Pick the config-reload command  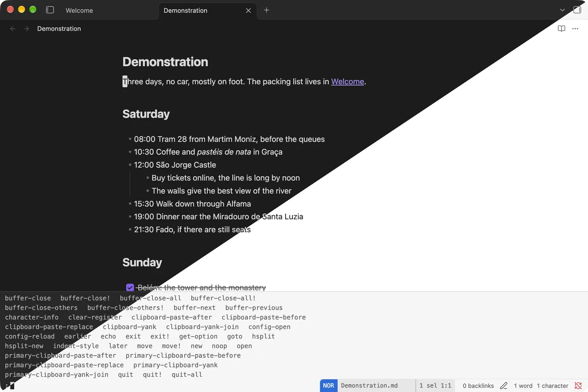[30, 336]
